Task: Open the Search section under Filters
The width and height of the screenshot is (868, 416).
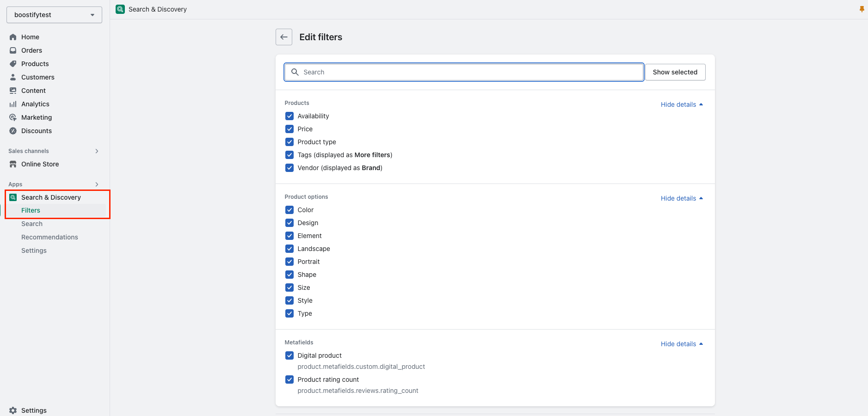Action: (x=31, y=224)
